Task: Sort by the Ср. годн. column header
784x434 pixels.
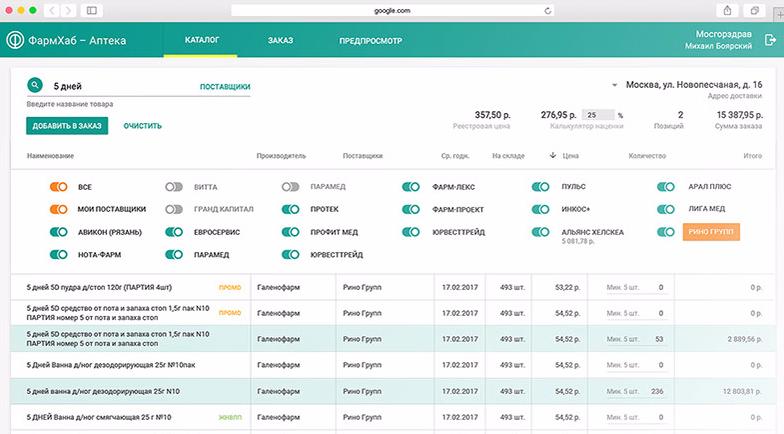Action: tap(455, 156)
